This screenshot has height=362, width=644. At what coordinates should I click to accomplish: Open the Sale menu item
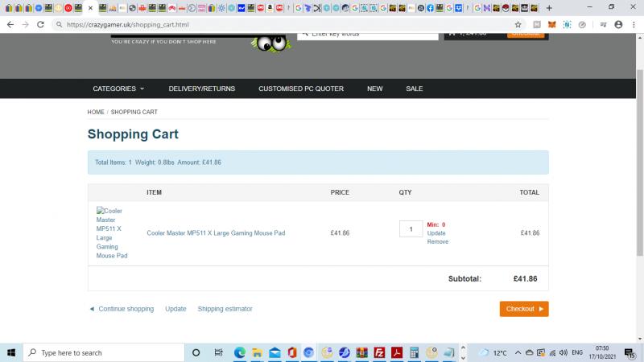414,88
